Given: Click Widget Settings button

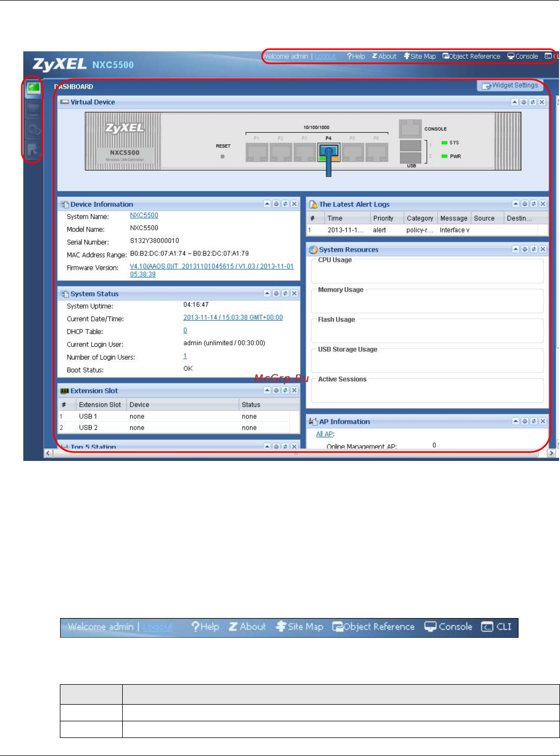Looking at the screenshot, I should coord(510,85).
